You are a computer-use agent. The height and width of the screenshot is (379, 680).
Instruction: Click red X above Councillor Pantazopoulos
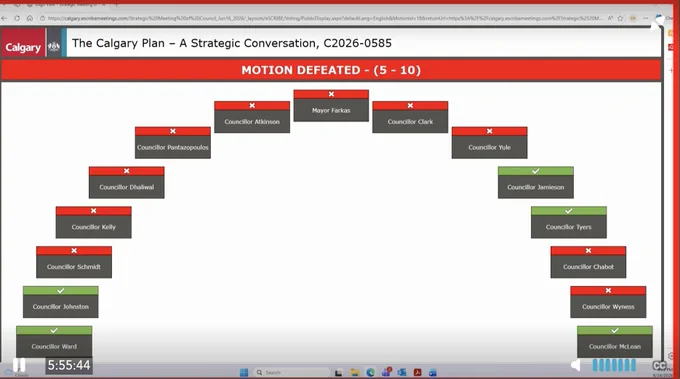coord(173,131)
